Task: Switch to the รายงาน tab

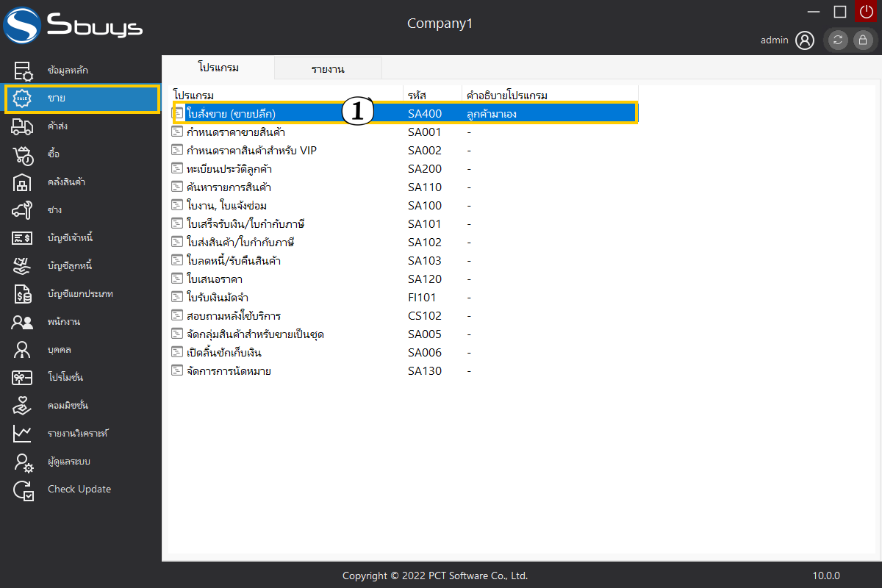Action: pos(328,69)
